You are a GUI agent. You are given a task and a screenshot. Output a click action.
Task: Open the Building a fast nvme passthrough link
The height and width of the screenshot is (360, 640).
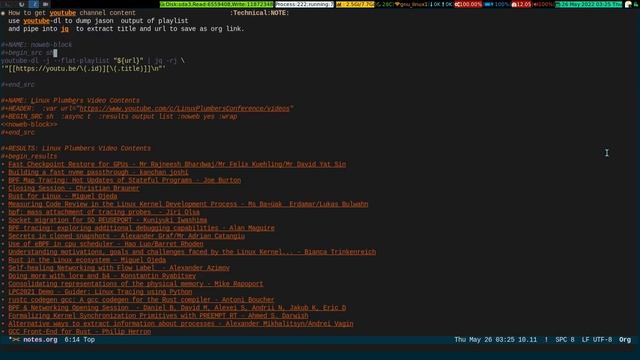click(x=98, y=172)
